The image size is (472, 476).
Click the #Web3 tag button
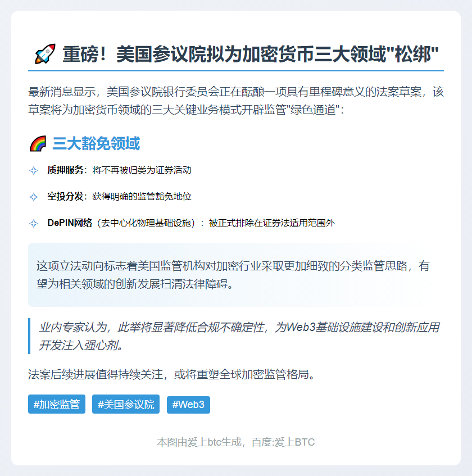click(188, 405)
